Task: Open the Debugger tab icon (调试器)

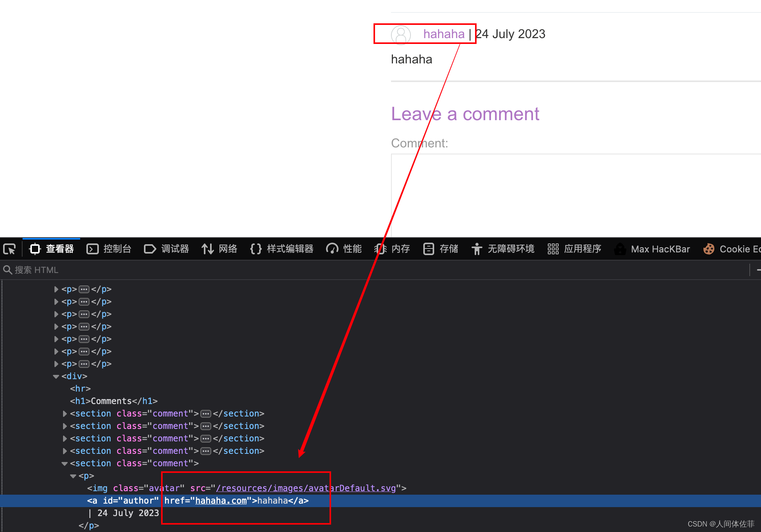Action: point(150,249)
